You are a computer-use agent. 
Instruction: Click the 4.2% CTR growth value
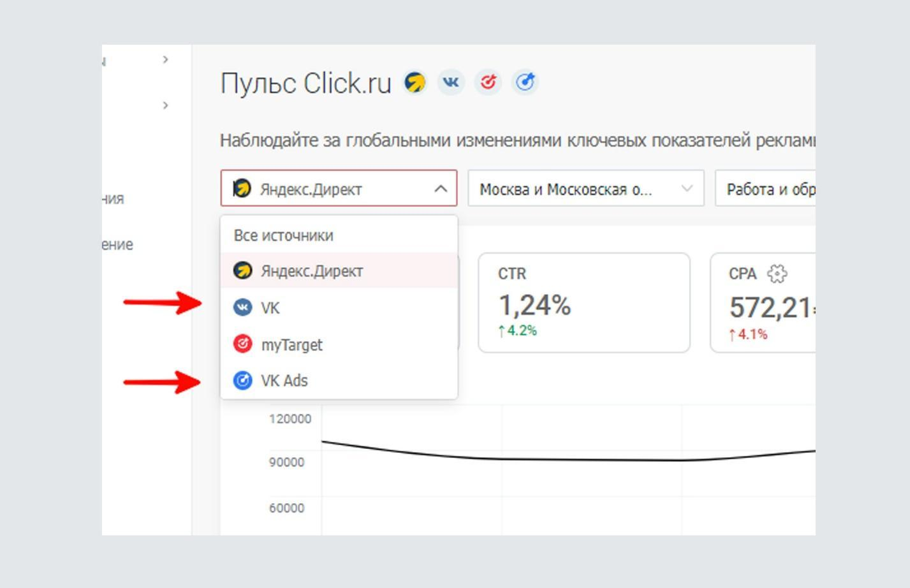(518, 330)
